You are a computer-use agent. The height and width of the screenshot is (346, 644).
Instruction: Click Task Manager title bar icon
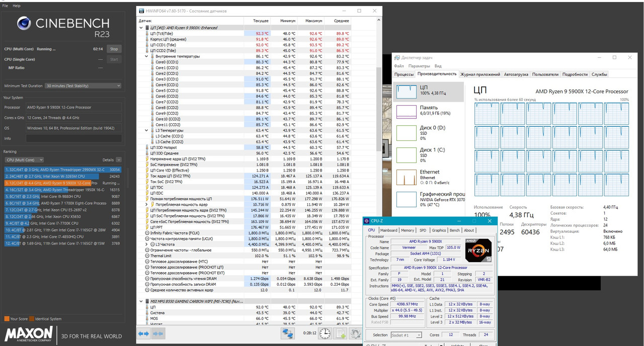[x=397, y=57]
